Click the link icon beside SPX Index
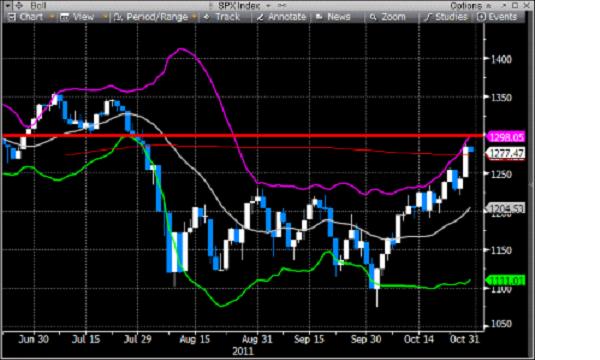The width and height of the screenshot is (600, 360). coord(282,5)
